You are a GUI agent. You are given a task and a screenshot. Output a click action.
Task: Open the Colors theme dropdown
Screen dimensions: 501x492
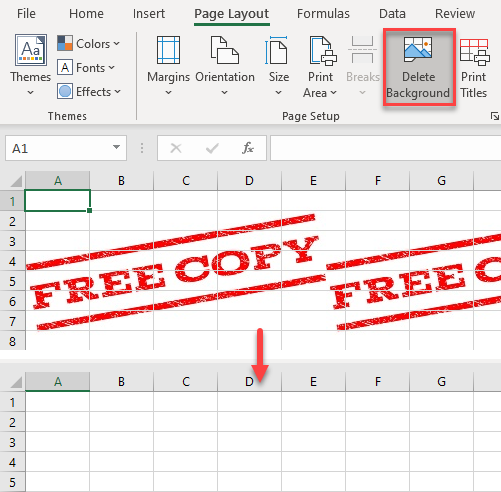pos(88,44)
